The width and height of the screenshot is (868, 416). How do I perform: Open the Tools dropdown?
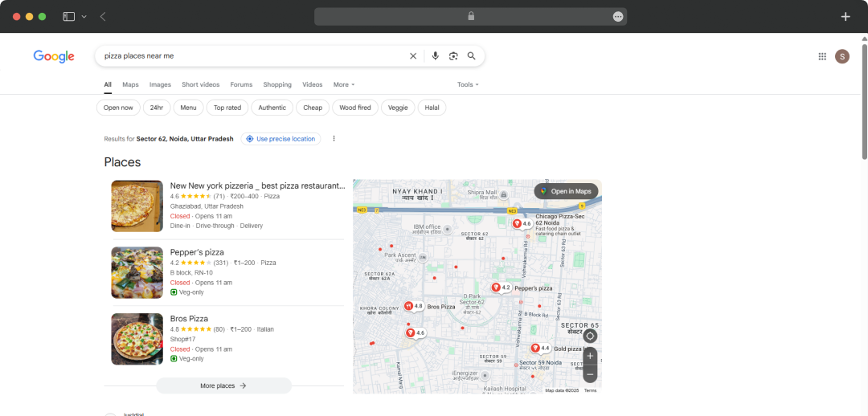click(x=468, y=84)
